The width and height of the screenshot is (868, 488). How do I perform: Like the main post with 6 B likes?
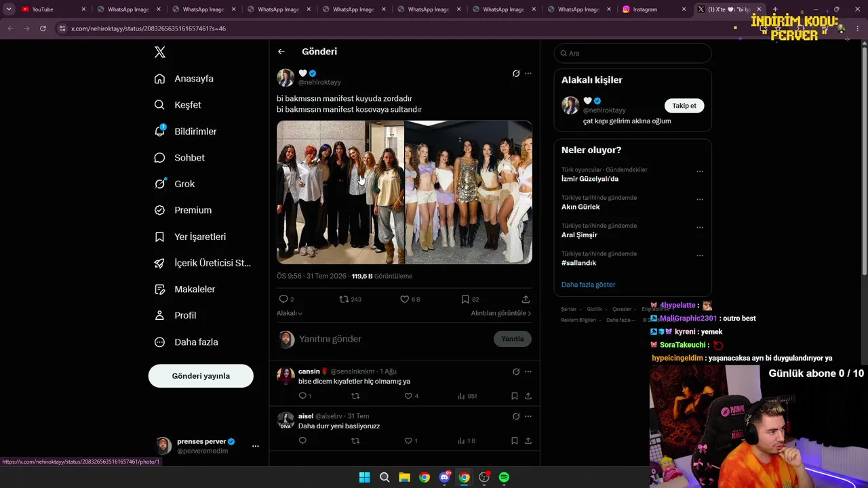[404, 299]
